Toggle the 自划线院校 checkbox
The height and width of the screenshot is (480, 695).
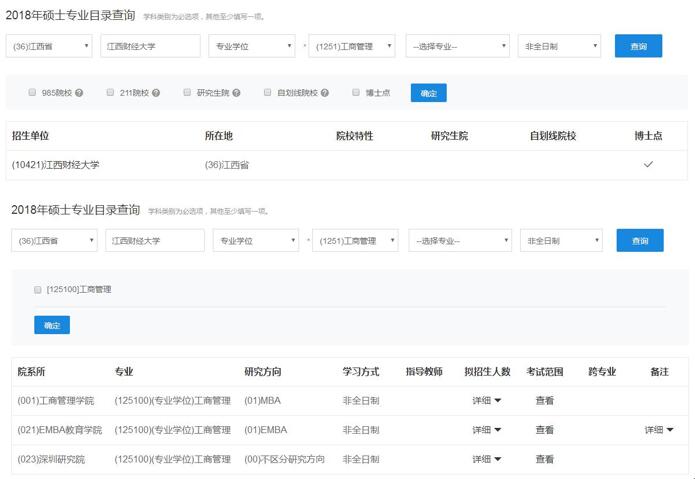(268, 93)
